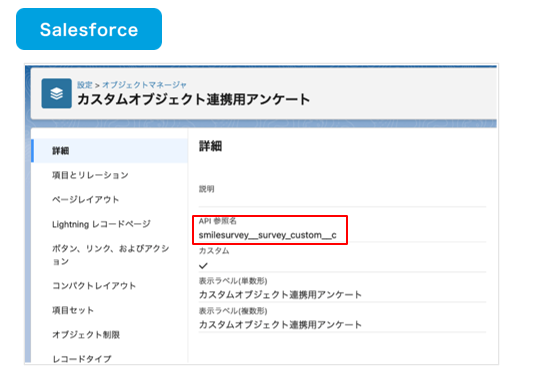The width and height of the screenshot is (542, 382).
Task: Click the 表示ラベル(単数形) label
Action: pos(233,280)
